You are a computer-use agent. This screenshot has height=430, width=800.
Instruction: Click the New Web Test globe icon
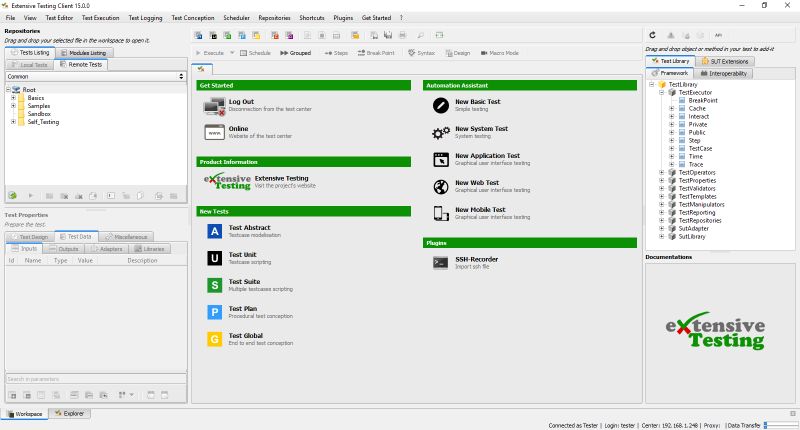pos(441,187)
